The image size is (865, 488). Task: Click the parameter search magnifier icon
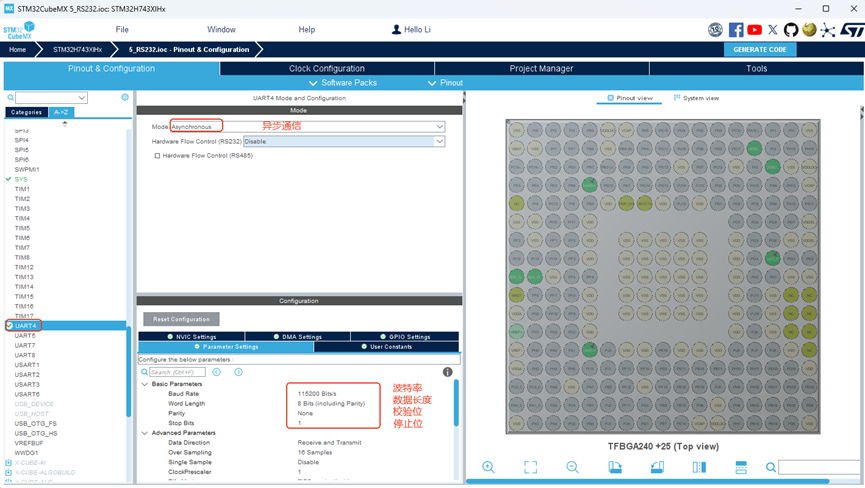click(145, 372)
